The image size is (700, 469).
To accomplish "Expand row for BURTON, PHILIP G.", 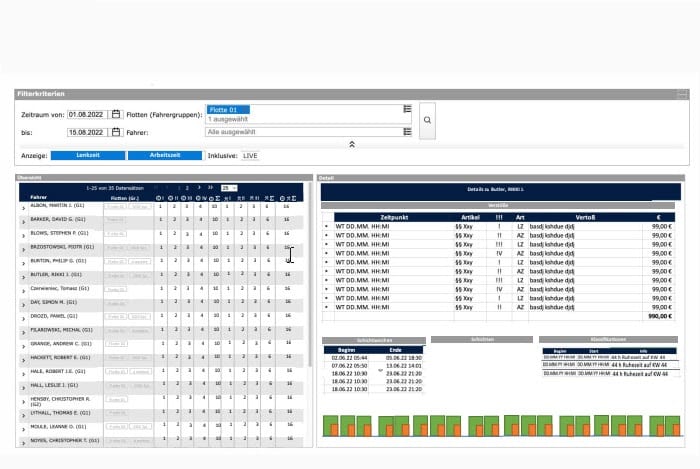I will coord(24,263).
